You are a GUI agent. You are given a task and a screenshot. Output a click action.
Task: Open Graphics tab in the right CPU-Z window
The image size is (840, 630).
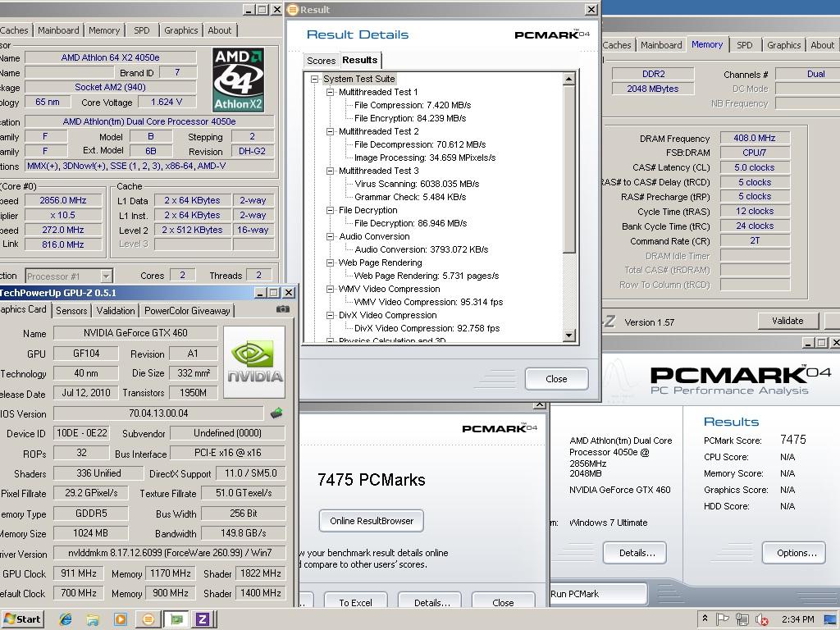(783, 46)
